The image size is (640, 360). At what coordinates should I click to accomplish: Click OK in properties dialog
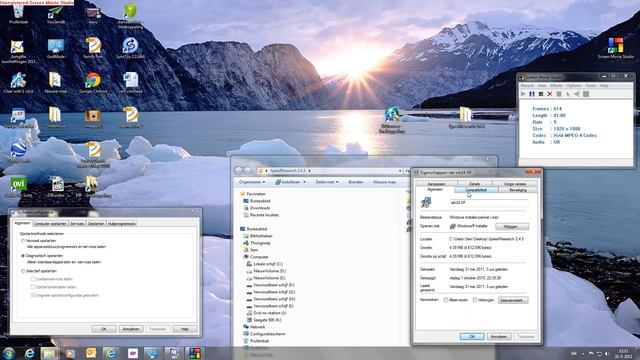pos(472,337)
